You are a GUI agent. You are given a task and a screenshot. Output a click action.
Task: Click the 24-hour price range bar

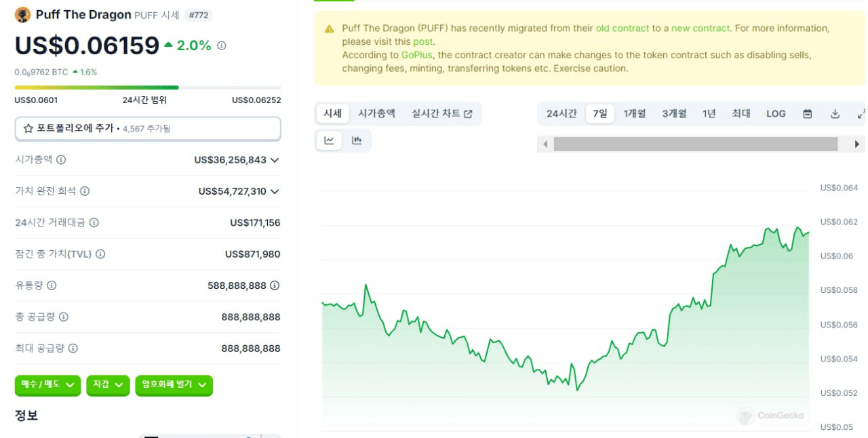148,87
